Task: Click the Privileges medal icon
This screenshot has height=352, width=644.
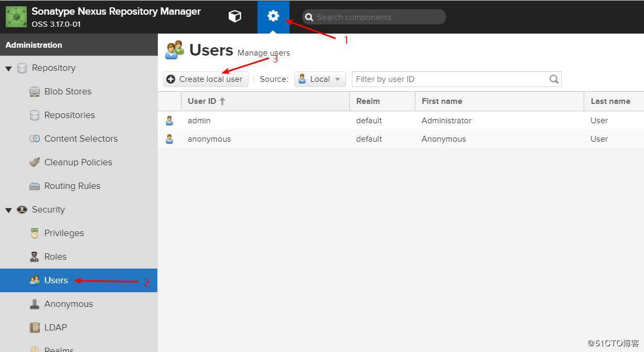Action: pyautogui.click(x=35, y=233)
